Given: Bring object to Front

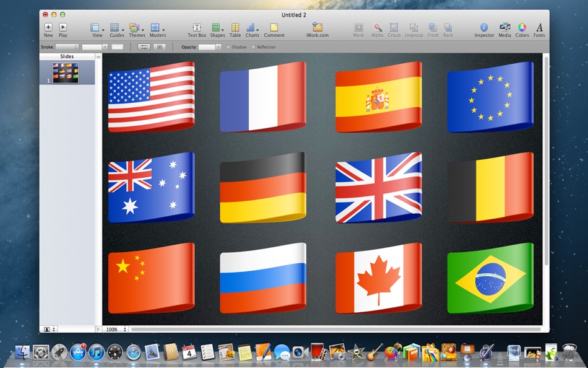Looking at the screenshot, I should [x=433, y=30].
